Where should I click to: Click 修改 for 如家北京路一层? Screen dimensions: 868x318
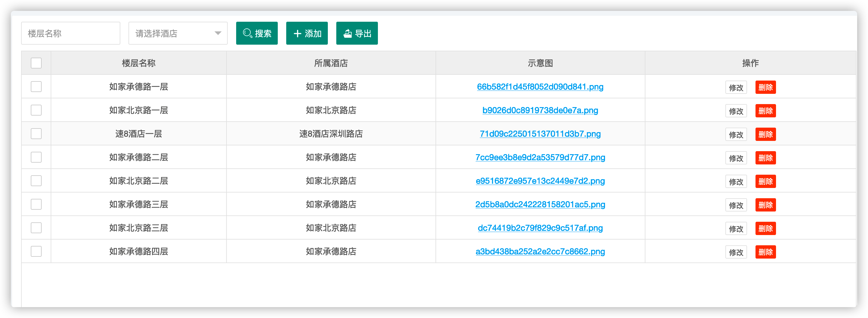tap(736, 111)
